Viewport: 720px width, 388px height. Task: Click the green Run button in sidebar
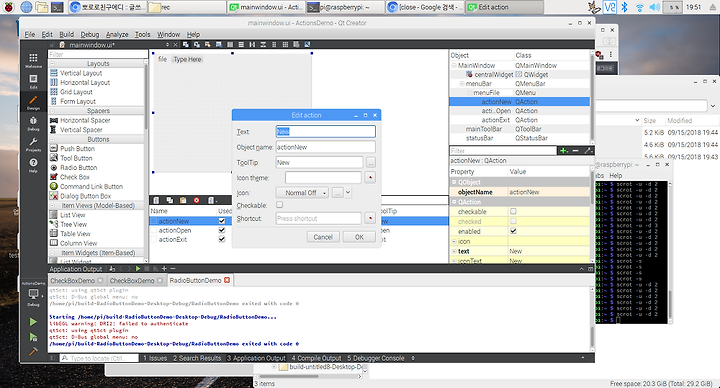(33, 322)
